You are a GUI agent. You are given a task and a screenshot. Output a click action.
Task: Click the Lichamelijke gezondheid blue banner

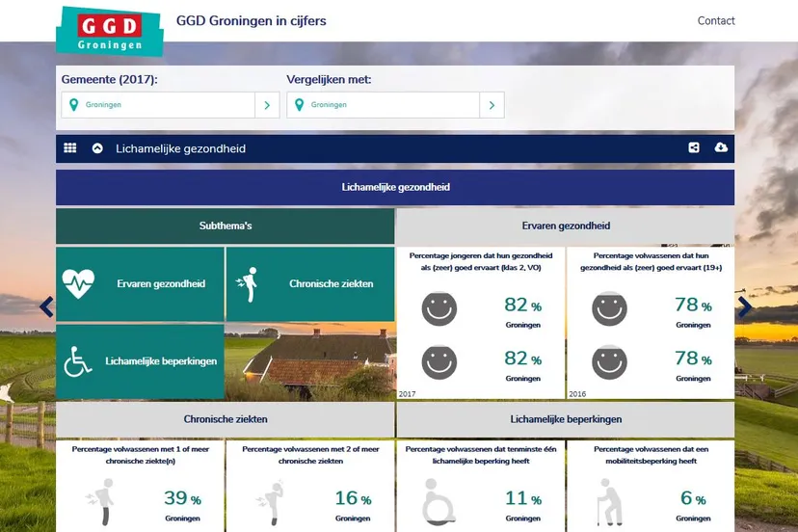pyautogui.click(x=395, y=187)
